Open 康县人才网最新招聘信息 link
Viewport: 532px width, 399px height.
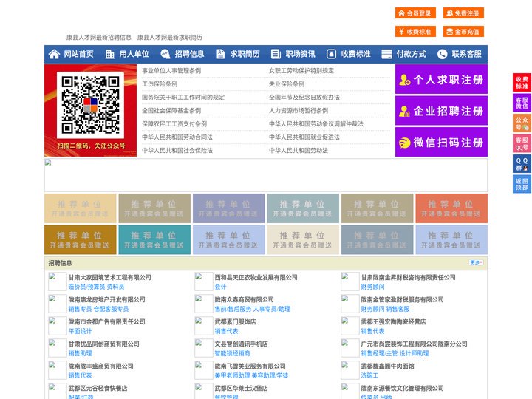(99, 38)
